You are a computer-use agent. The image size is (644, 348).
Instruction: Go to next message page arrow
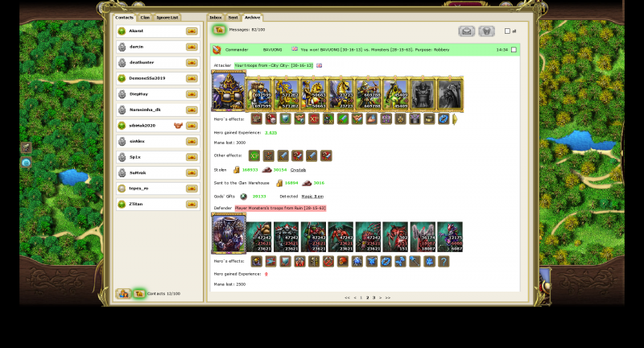[381, 298]
